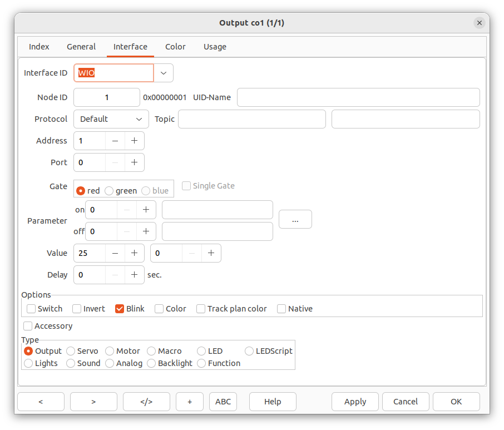Open the Protocol dropdown
Screen dimensions: 504x430
[111, 119]
